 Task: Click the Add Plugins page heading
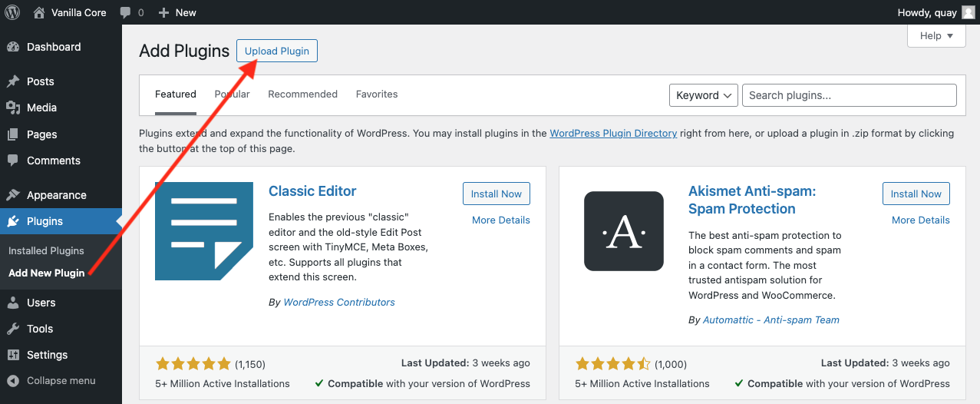[184, 51]
